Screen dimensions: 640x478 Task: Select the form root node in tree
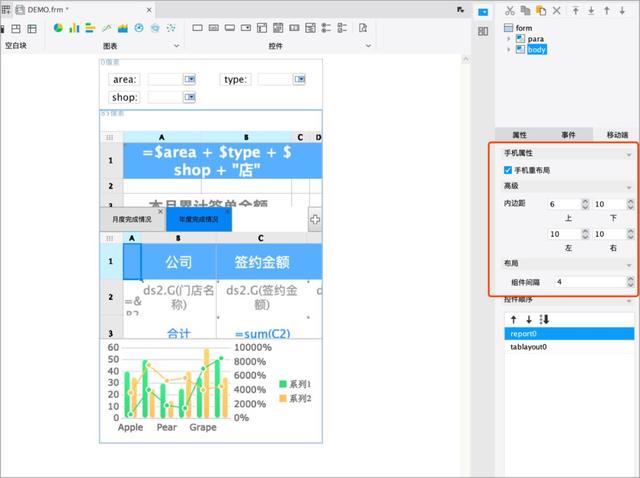click(x=518, y=28)
